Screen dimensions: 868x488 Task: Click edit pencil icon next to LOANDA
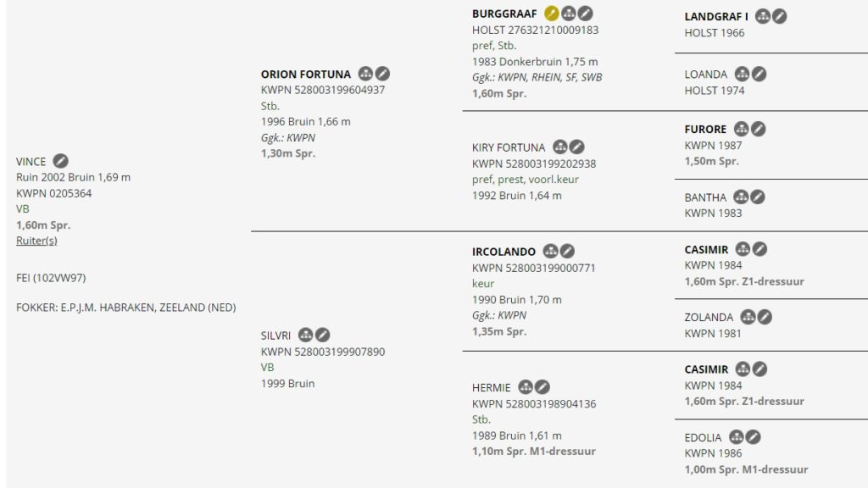[759, 75]
